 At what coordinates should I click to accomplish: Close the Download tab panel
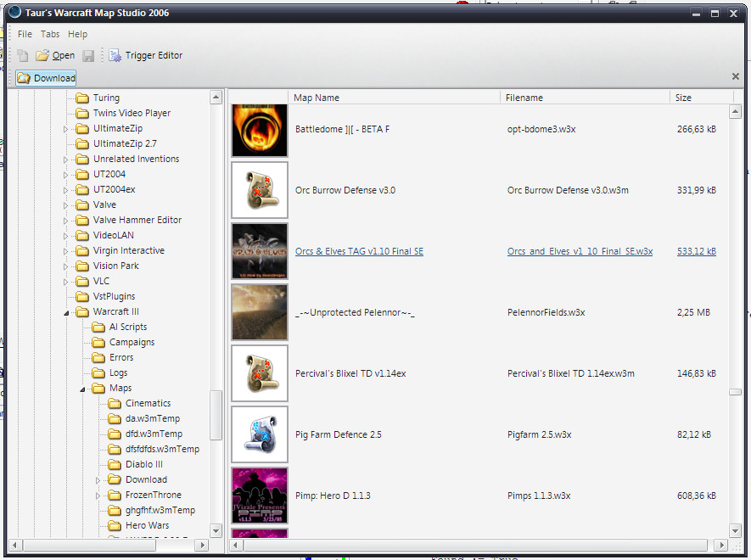736,76
